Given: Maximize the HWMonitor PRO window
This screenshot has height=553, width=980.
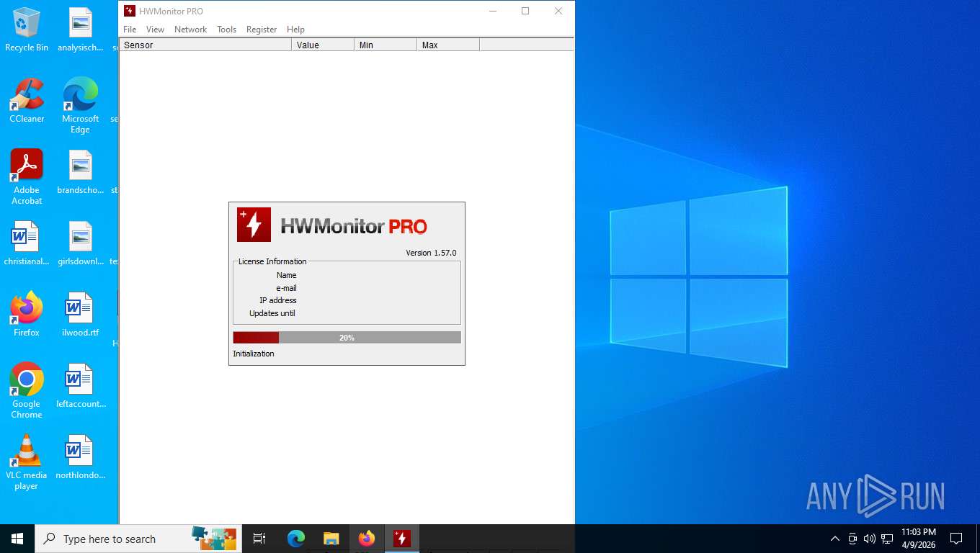Looking at the screenshot, I should (525, 11).
